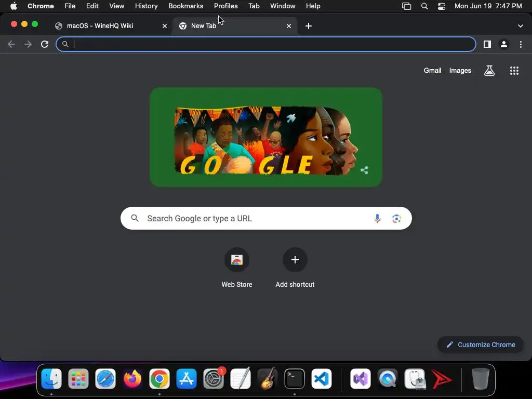Open the Juneteenth Google doodle
532x399 pixels.
pos(266,137)
